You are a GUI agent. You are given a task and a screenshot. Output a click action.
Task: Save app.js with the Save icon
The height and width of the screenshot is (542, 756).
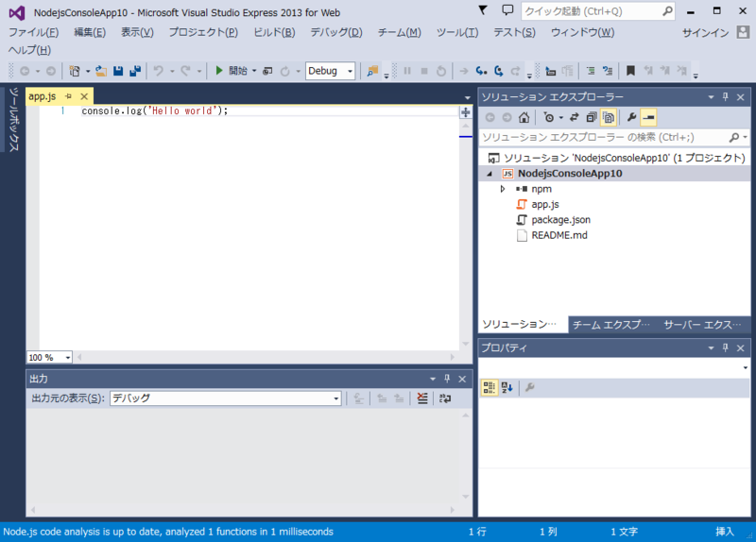click(x=118, y=72)
